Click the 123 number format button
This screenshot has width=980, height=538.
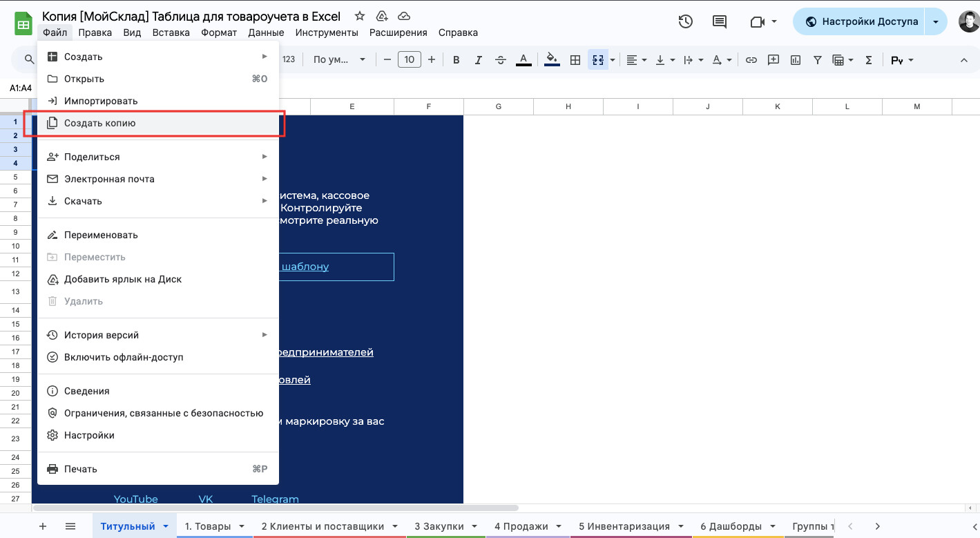pyautogui.click(x=289, y=60)
